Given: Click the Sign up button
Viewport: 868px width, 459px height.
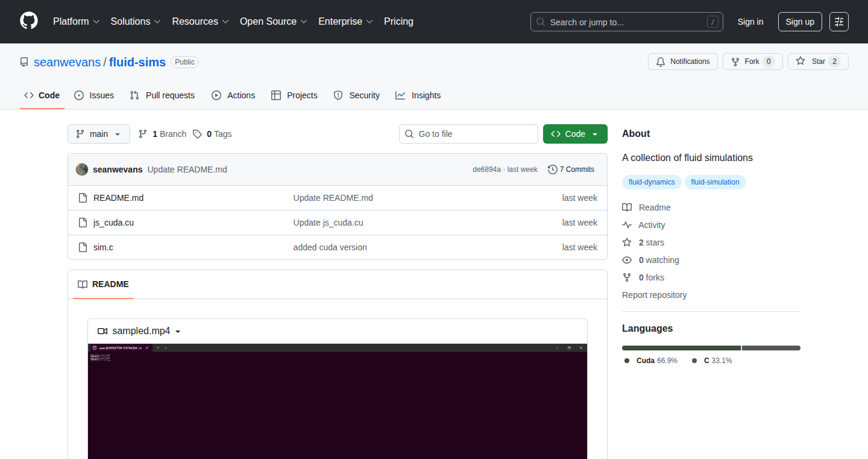Looking at the screenshot, I should [x=800, y=22].
